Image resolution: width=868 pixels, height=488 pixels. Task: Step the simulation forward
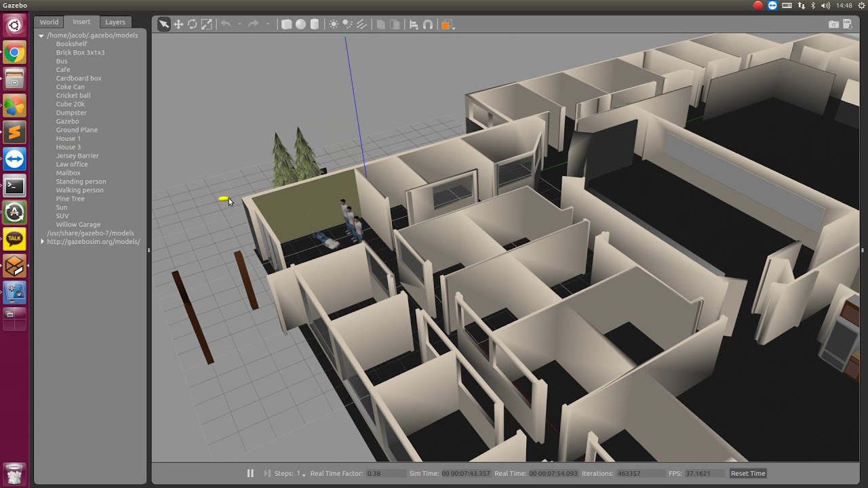tap(267, 473)
